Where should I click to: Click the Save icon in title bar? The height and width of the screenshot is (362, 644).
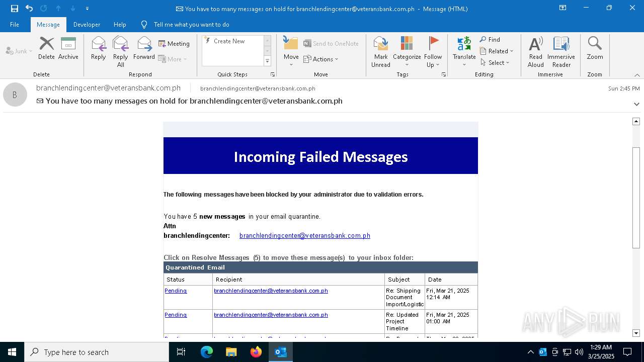(x=15, y=9)
